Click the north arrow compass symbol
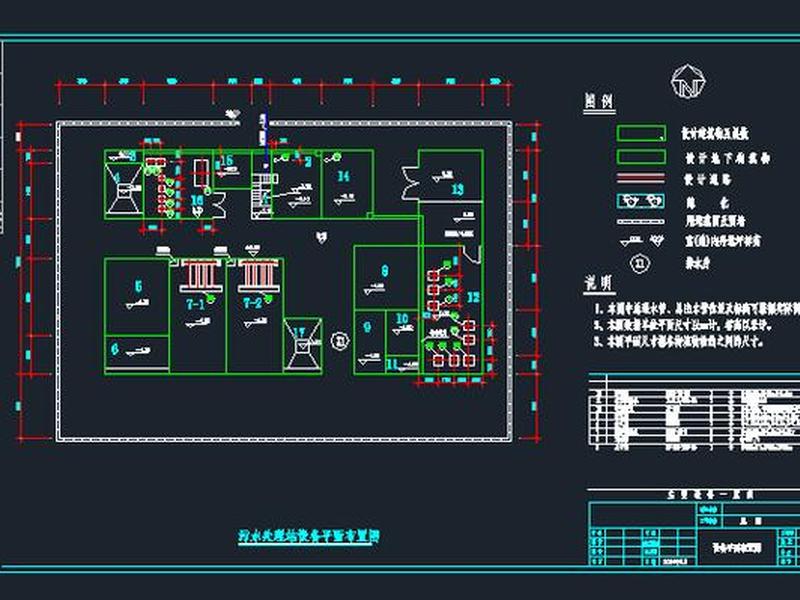The image size is (800, 600). tap(688, 82)
